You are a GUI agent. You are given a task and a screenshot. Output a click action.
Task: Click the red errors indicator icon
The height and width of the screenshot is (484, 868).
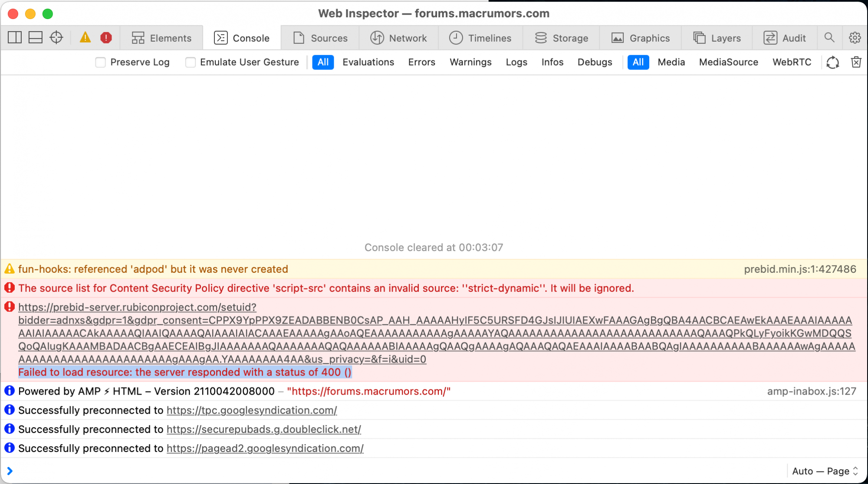point(106,38)
